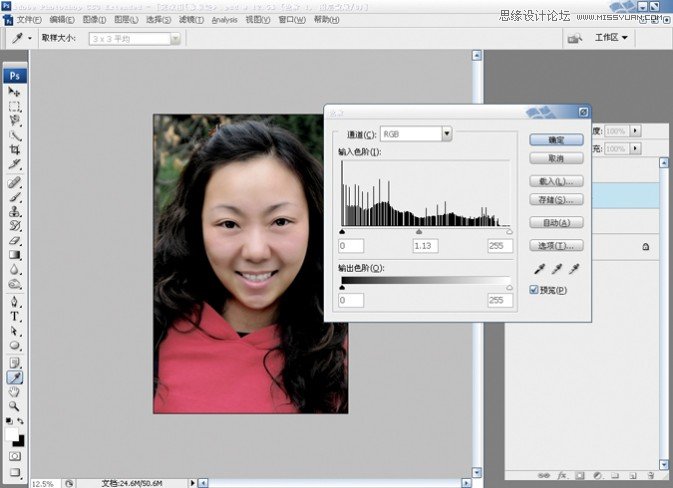
Task: Select the Magic Wand tool
Action: (x=14, y=135)
